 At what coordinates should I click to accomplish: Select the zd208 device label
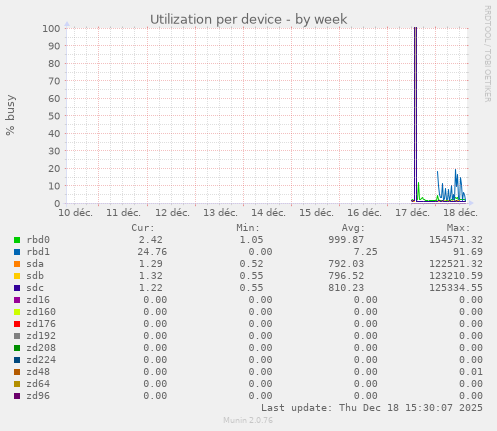coord(41,348)
